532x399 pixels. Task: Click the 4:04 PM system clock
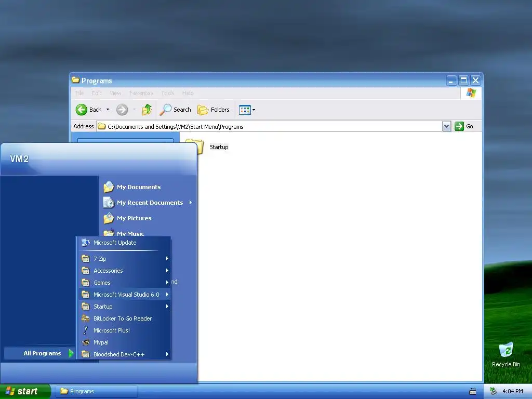[512, 391]
